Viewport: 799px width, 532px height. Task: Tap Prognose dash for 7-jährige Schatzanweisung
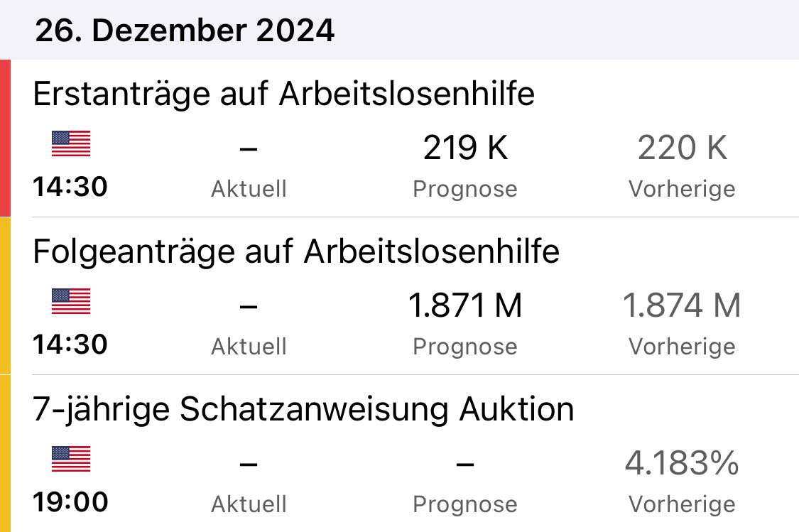tap(464, 465)
